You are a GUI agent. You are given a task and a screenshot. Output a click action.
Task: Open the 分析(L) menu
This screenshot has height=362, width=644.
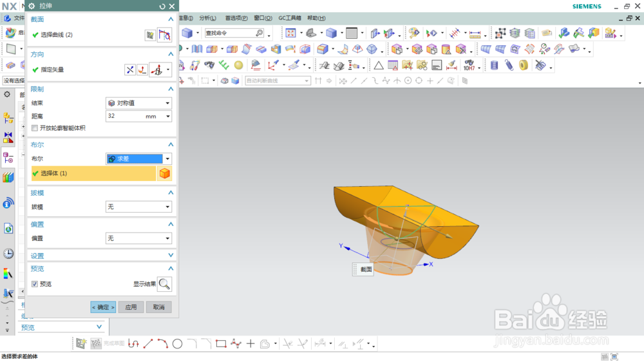tap(208, 18)
